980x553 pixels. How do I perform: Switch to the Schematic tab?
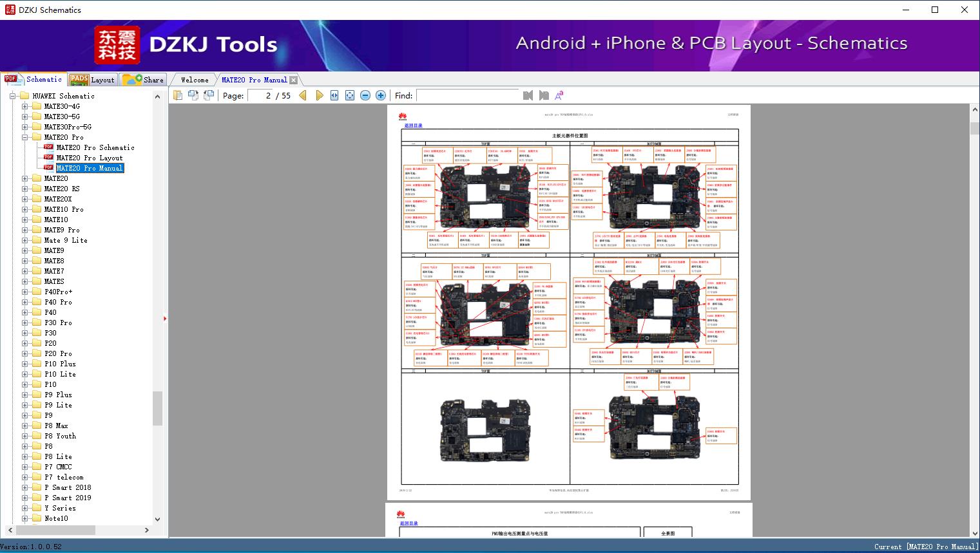[x=34, y=79]
